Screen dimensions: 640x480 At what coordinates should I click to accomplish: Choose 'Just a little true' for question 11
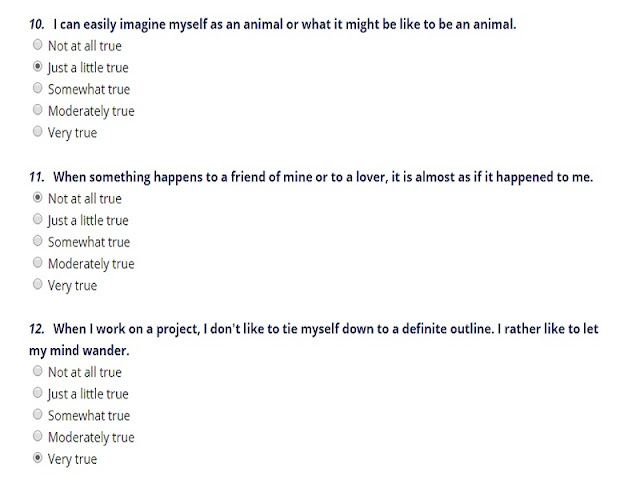(x=38, y=219)
